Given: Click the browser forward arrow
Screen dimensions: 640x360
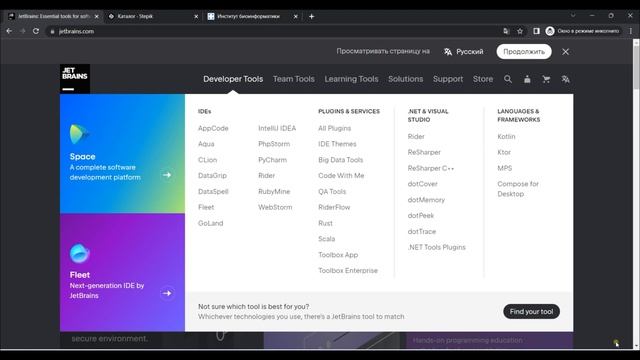Looking at the screenshot, I should [x=23, y=31].
